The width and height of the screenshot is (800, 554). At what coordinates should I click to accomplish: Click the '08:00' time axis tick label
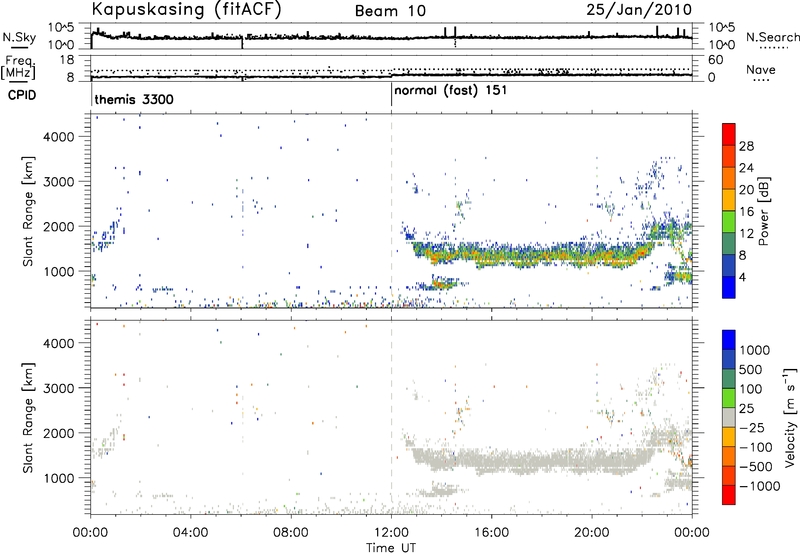point(291,533)
